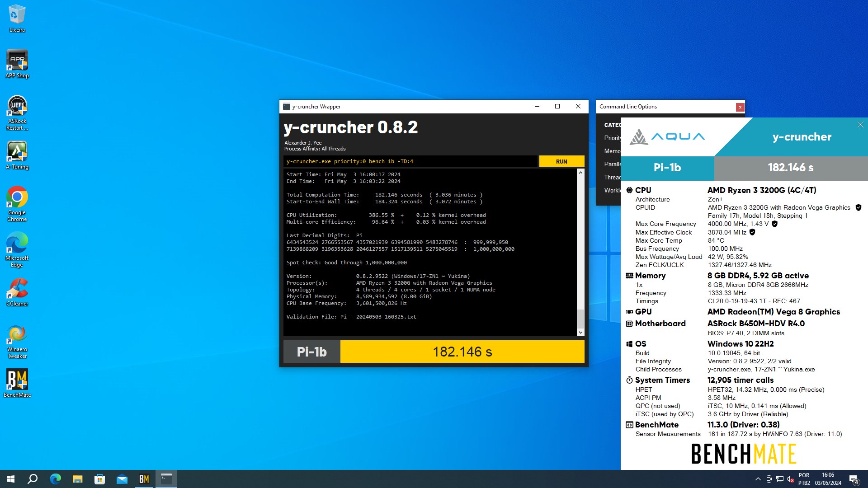The height and width of the screenshot is (488, 868).
Task: Open the APP Shop desktop icon
Action: (17, 64)
